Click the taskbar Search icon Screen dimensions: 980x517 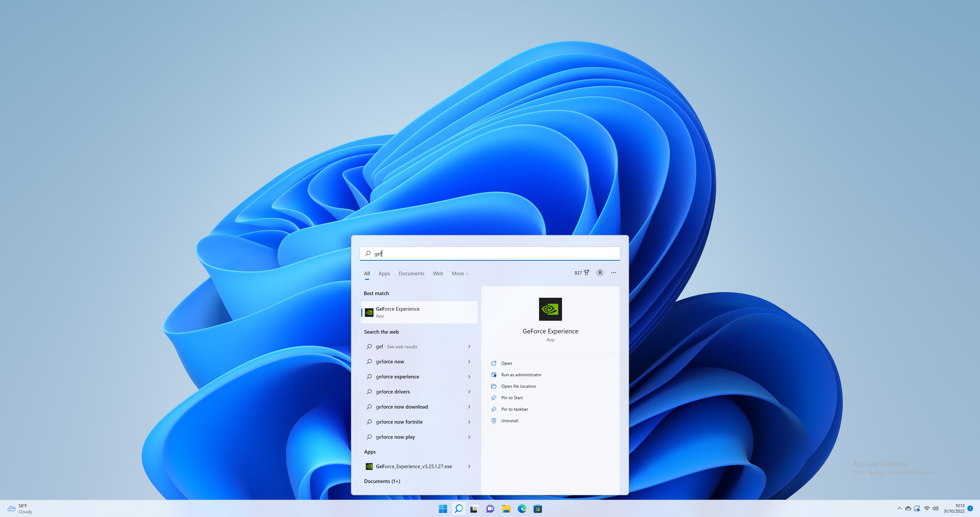459,509
